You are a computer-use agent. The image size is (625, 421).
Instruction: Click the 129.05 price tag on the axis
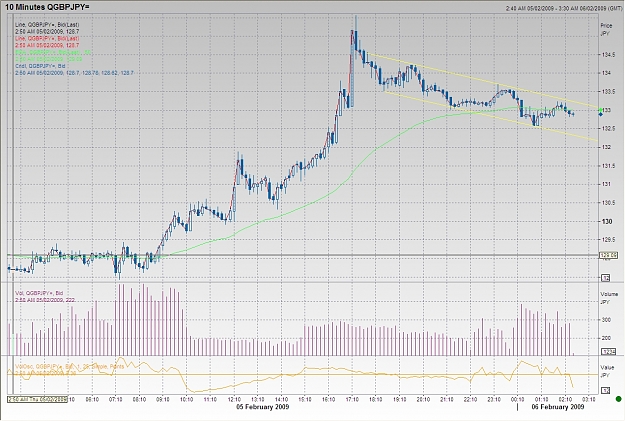[x=609, y=255]
